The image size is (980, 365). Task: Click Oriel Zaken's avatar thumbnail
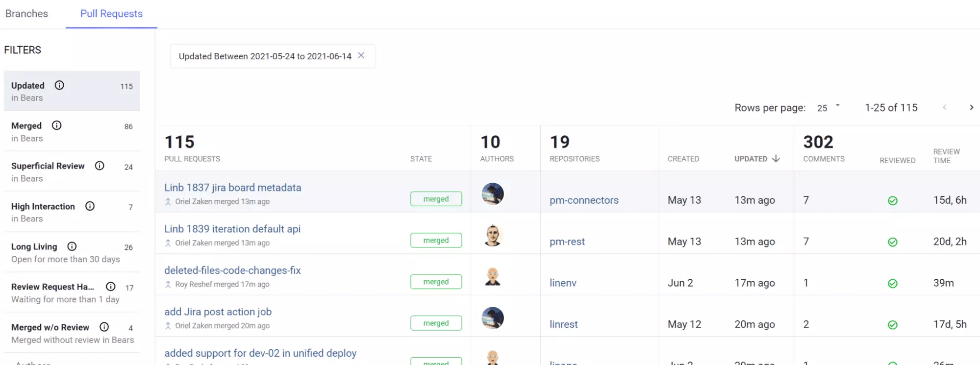[493, 194]
